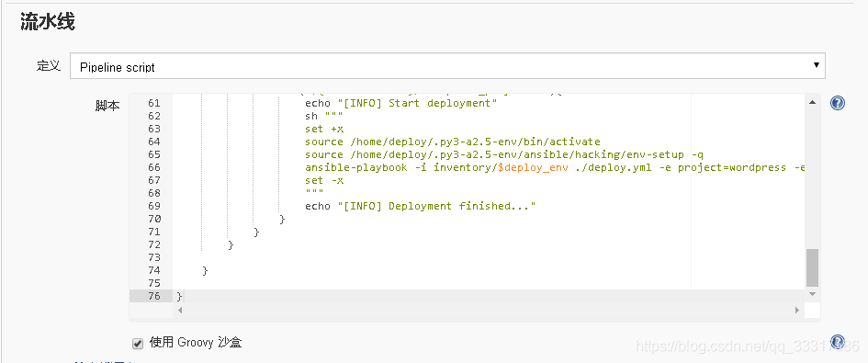Click the set +x line
This screenshot has height=363, width=868.
point(324,129)
